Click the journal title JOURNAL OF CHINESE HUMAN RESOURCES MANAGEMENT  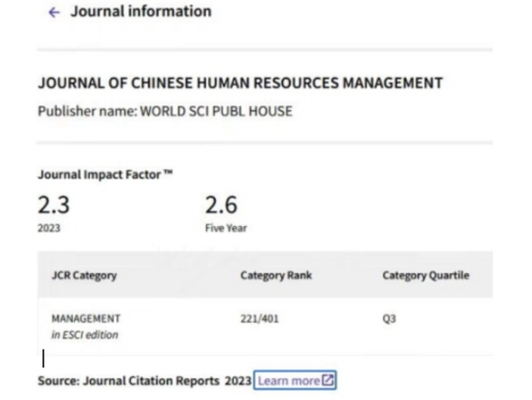click(240, 83)
